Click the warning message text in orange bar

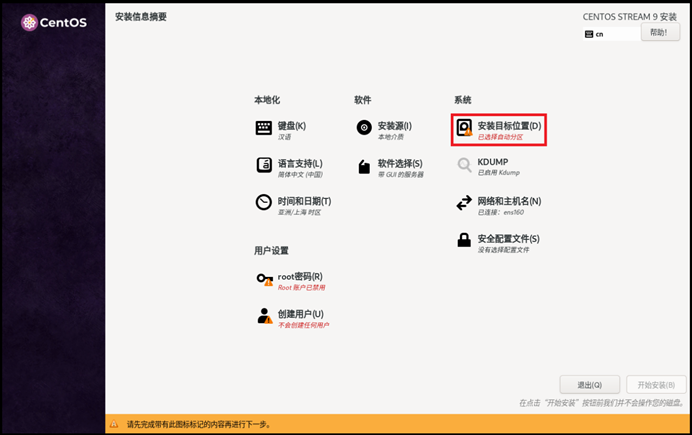[199, 424]
